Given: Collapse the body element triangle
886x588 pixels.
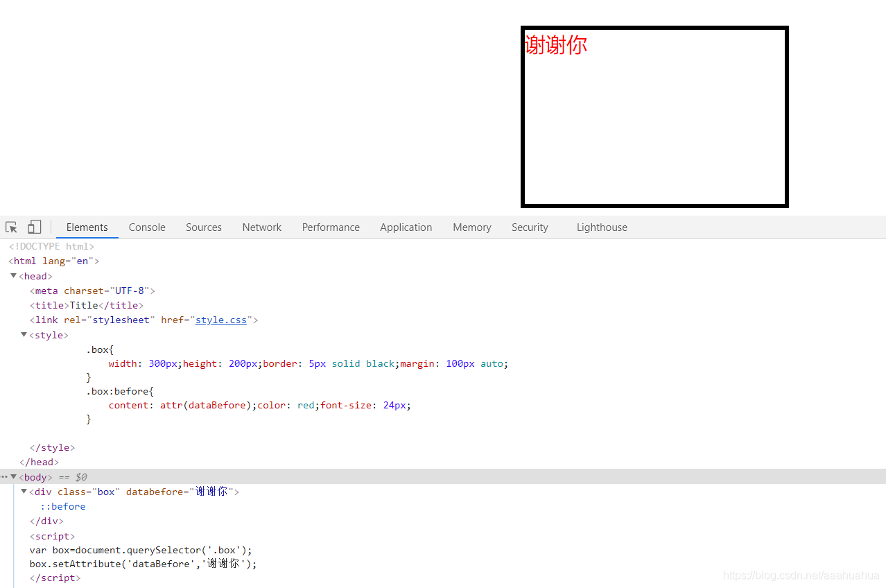Looking at the screenshot, I should point(13,477).
